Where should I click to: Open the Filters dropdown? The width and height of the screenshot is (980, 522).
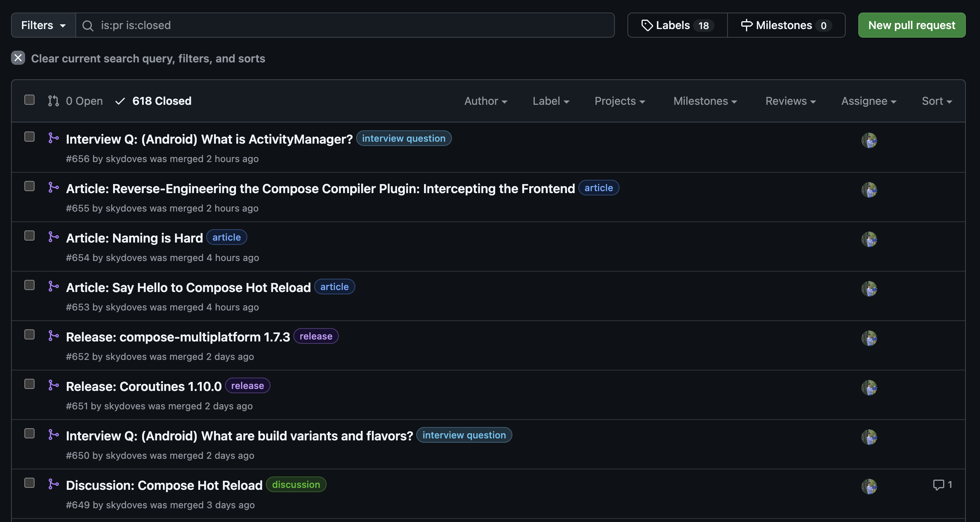tap(44, 25)
